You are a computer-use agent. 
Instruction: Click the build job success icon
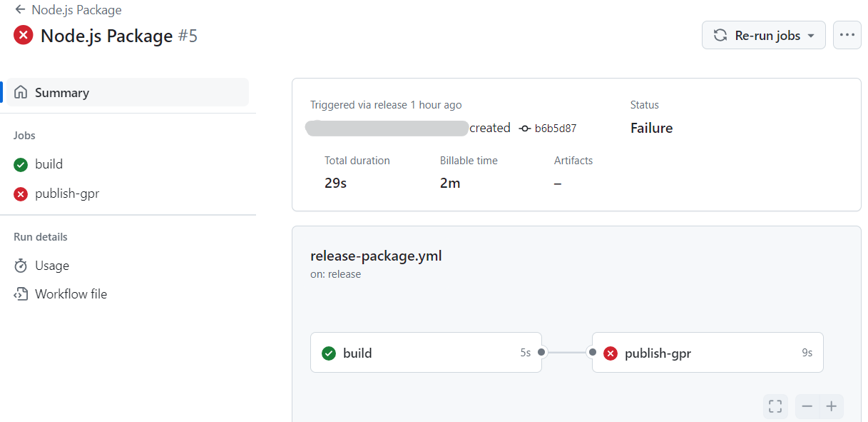pos(20,164)
